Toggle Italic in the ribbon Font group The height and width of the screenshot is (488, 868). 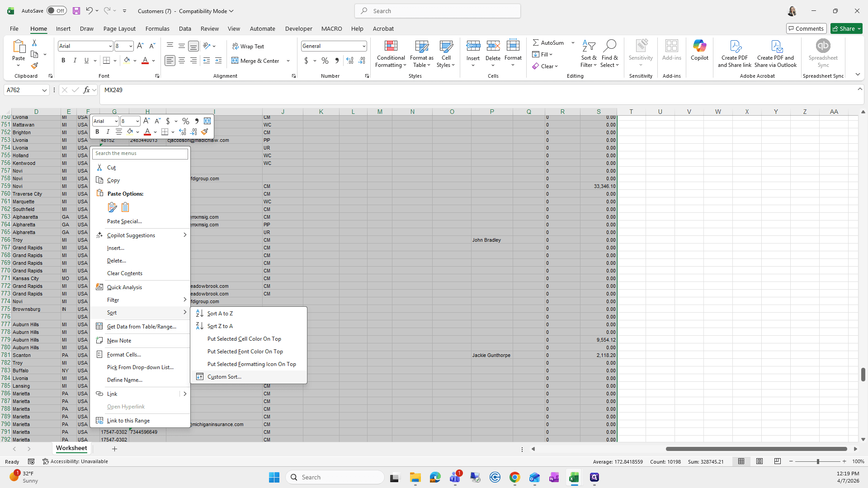[75, 61]
